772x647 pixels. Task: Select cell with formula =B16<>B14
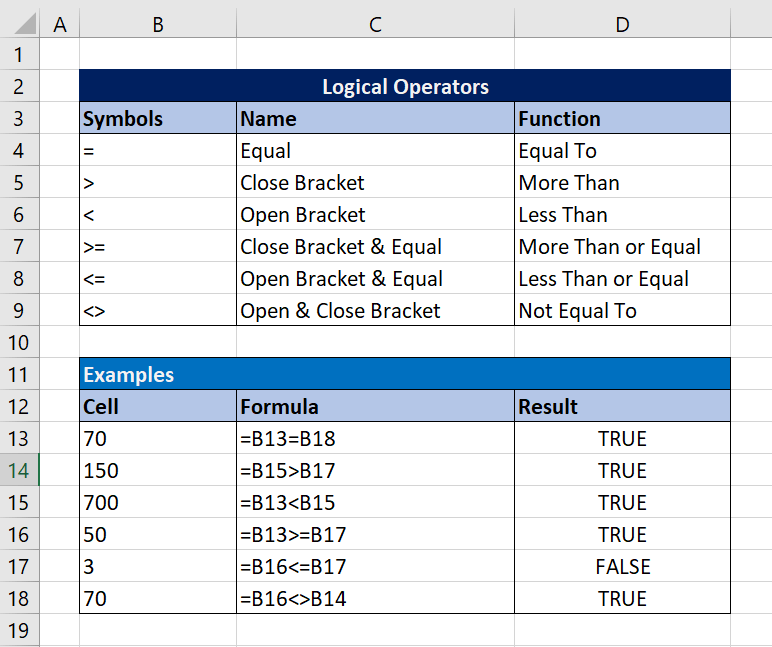pos(375,599)
